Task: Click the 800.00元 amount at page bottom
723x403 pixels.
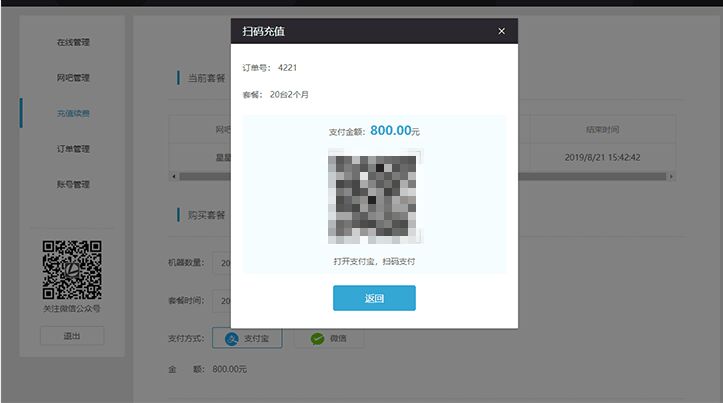Action: pyautogui.click(x=229, y=369)
